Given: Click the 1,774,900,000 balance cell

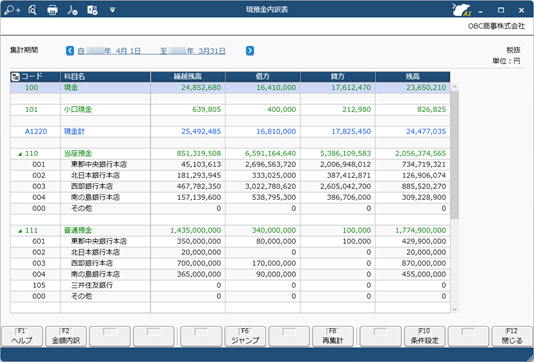Looking at the screenshot, I should pyautogui.click(x=412, y=230).
